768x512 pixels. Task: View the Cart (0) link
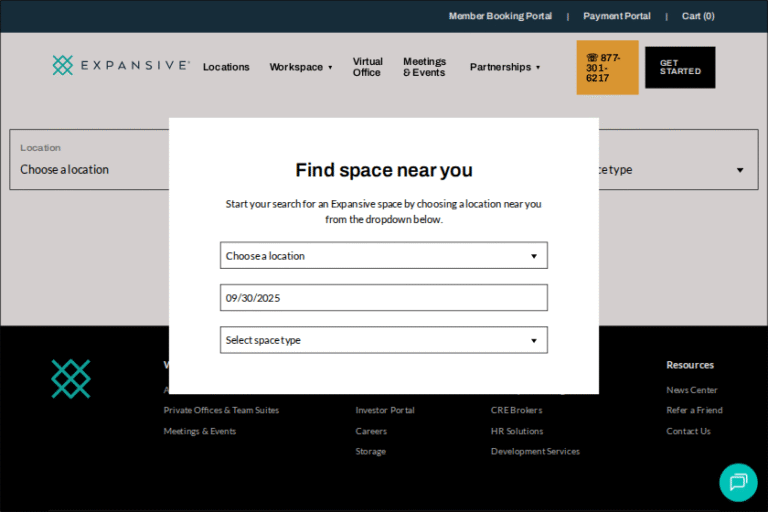pyautogui.click(x=698, y=16)
